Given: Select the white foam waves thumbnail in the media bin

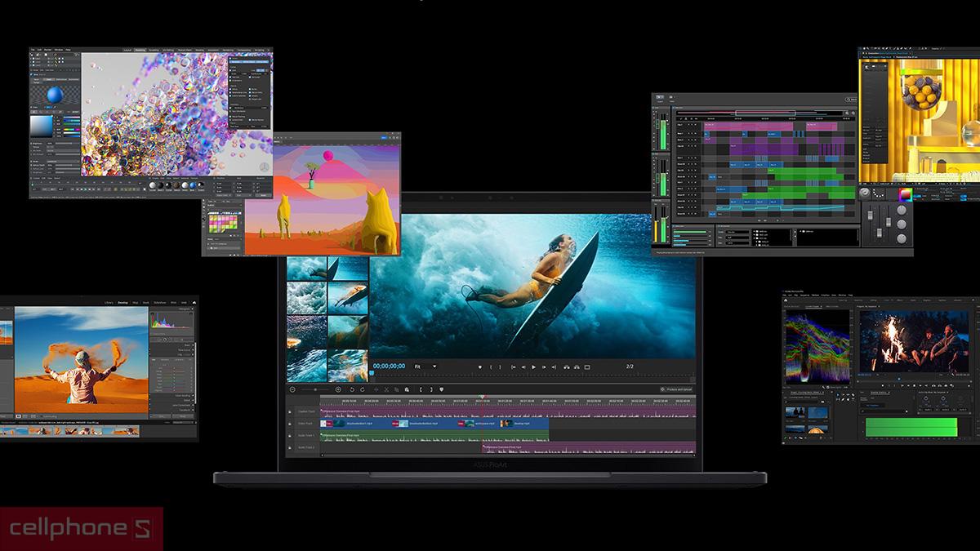Looking at the screenshot, I should click(307, 298).
